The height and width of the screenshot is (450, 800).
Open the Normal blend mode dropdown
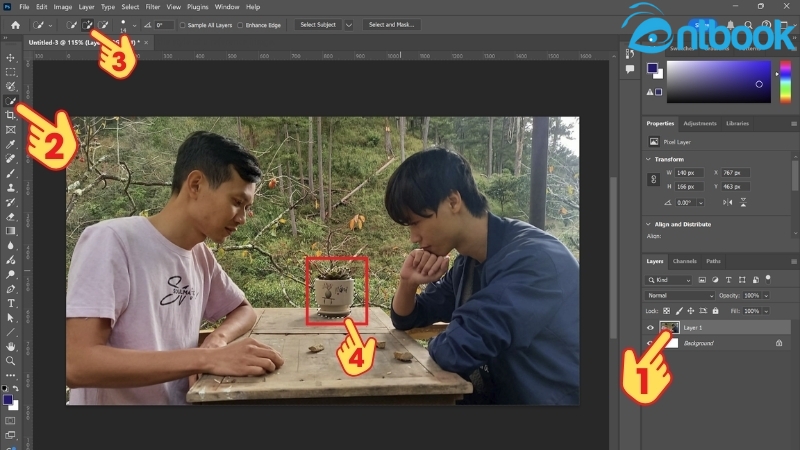[679, 295]
